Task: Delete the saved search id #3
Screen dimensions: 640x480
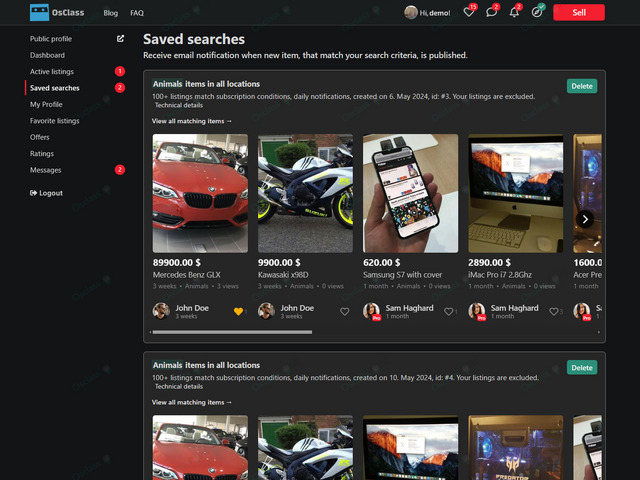Action: [x=582, y=86]
